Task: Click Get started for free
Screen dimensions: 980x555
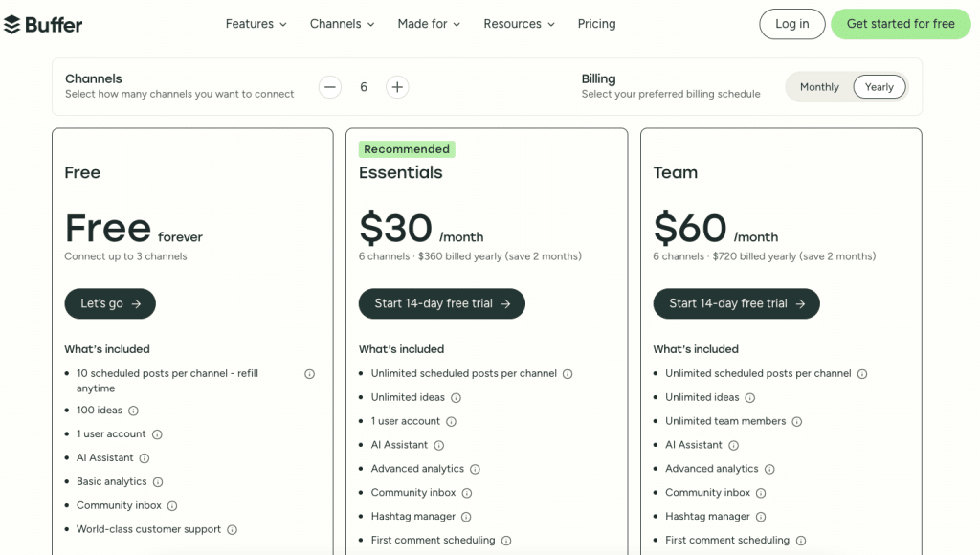Action: point(901,23)
